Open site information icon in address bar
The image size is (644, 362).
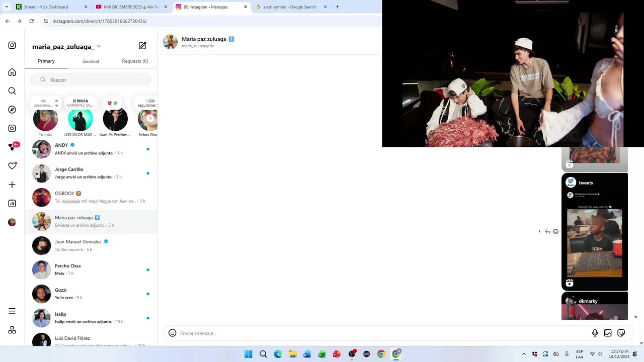(x=46, y=21)
